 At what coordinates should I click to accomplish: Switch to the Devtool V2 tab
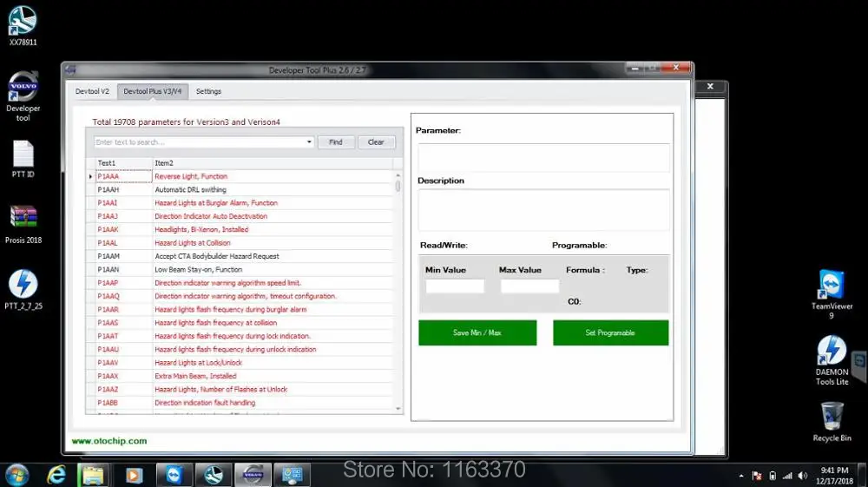tap(92, 91)
